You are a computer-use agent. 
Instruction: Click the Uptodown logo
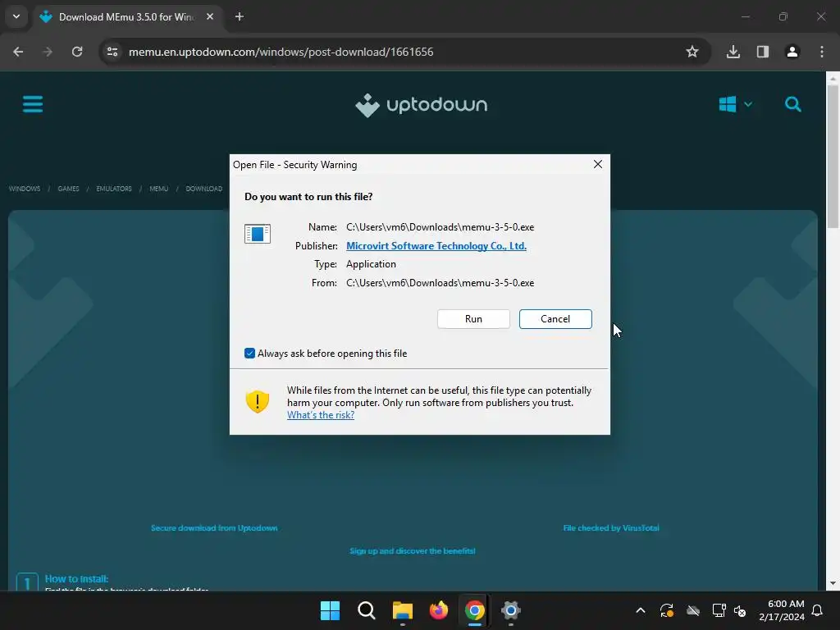(x=421, y=104)
